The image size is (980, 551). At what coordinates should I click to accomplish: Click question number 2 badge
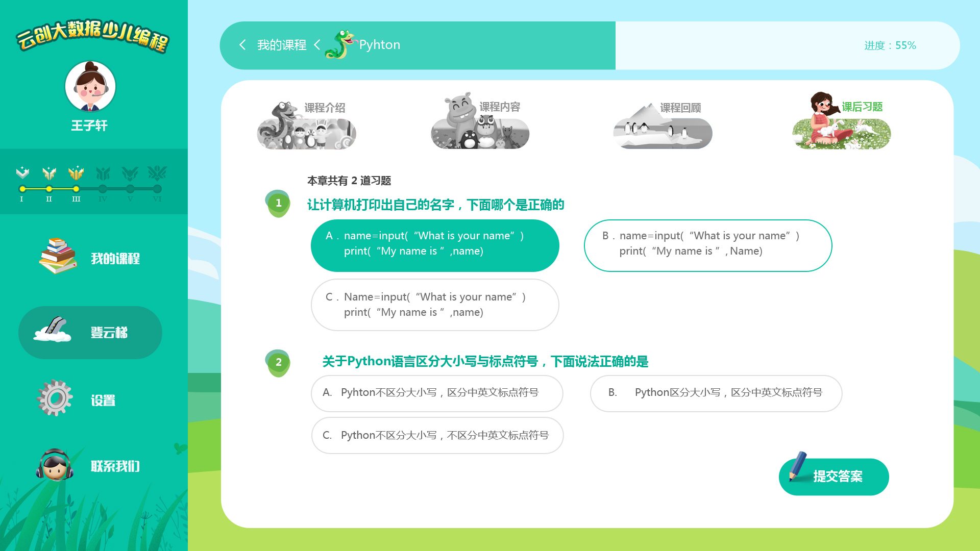tap(278, 363)
